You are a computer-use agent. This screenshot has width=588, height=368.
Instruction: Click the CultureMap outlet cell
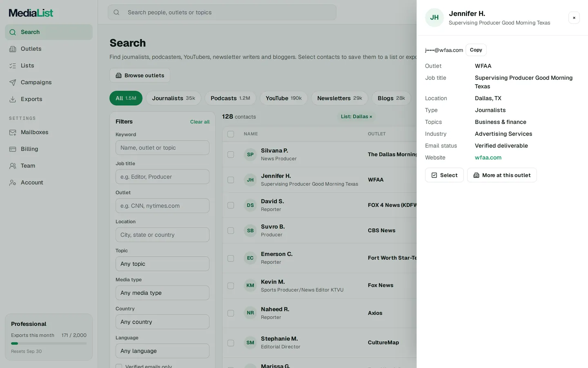click(x=383, y=343)
